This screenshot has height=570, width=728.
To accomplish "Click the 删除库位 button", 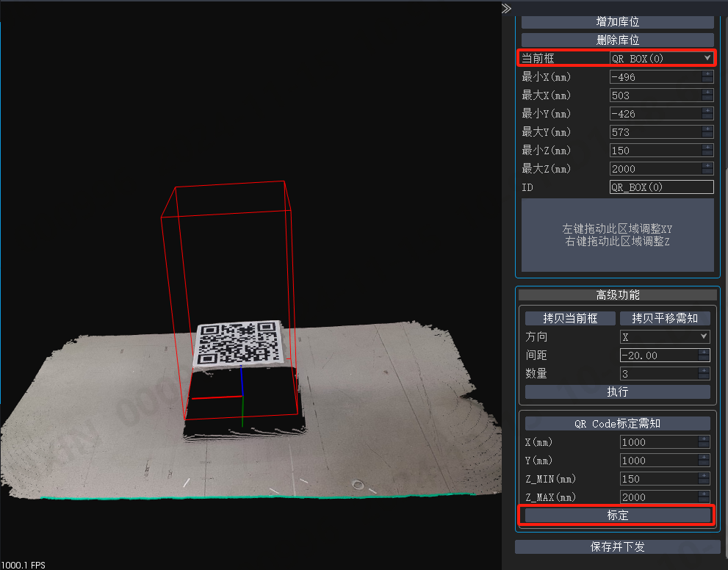I will (618, 40).
